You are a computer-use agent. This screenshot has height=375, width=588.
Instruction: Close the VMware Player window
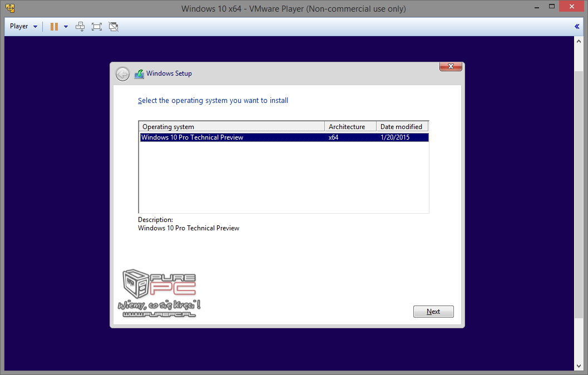coord(572,7)
